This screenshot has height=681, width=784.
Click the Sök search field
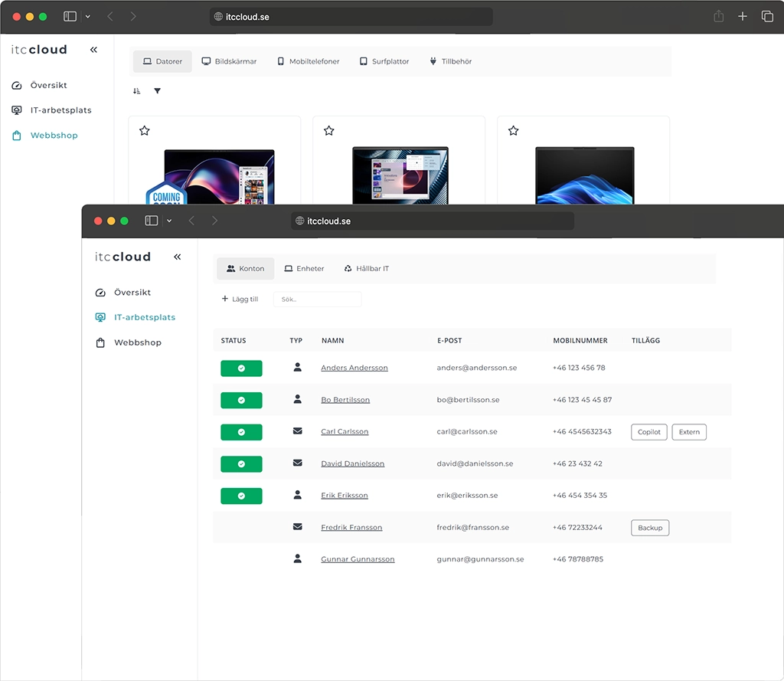click(x=317, y=300)
